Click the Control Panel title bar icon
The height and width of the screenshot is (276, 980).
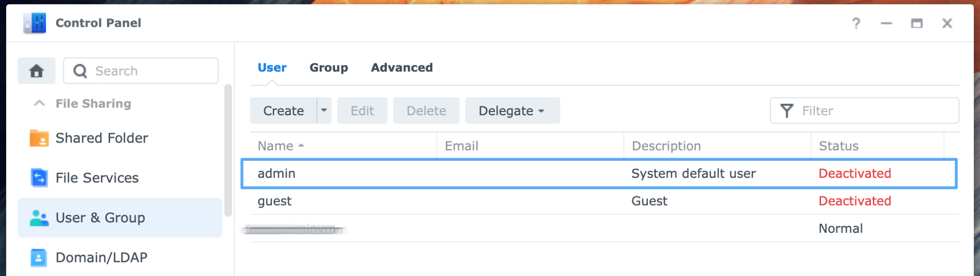33,22
